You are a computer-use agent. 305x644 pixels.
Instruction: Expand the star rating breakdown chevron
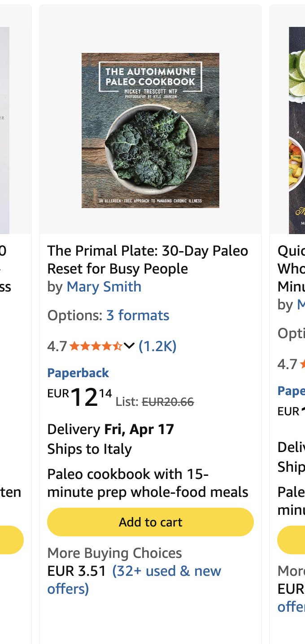click(129, 346)
